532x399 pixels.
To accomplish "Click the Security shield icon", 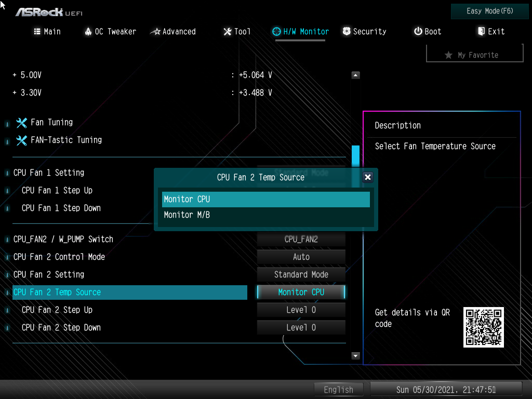I will pos(347,32).
